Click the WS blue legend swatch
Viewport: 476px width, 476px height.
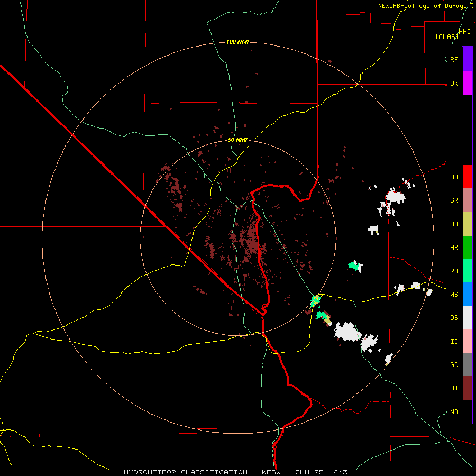pos(467,294)
